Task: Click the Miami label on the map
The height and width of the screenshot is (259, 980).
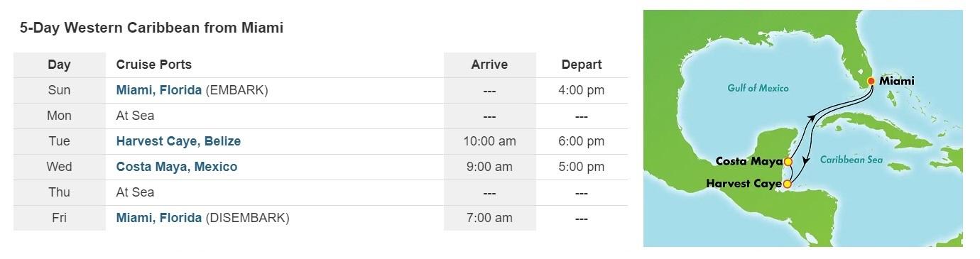Action: click(897, 82)
